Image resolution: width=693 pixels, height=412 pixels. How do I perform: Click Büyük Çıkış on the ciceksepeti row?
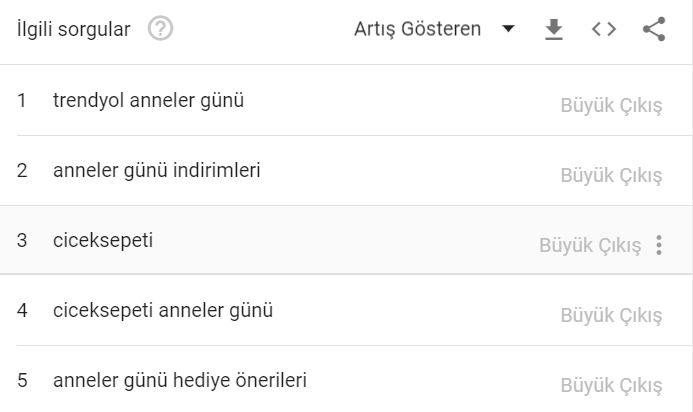tap(590, 245)
